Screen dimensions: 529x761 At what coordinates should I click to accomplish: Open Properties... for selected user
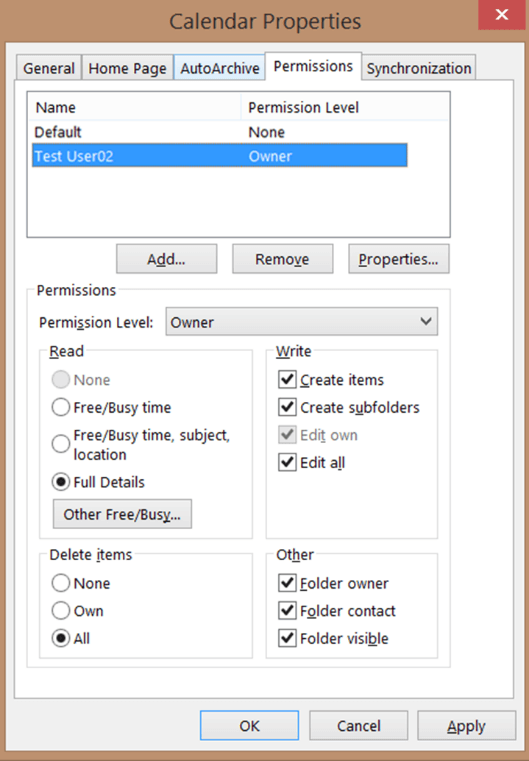click(x=398, y=259)
